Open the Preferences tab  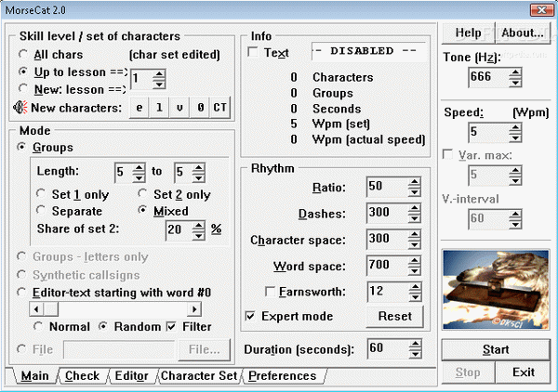click(x=283, y=375)
